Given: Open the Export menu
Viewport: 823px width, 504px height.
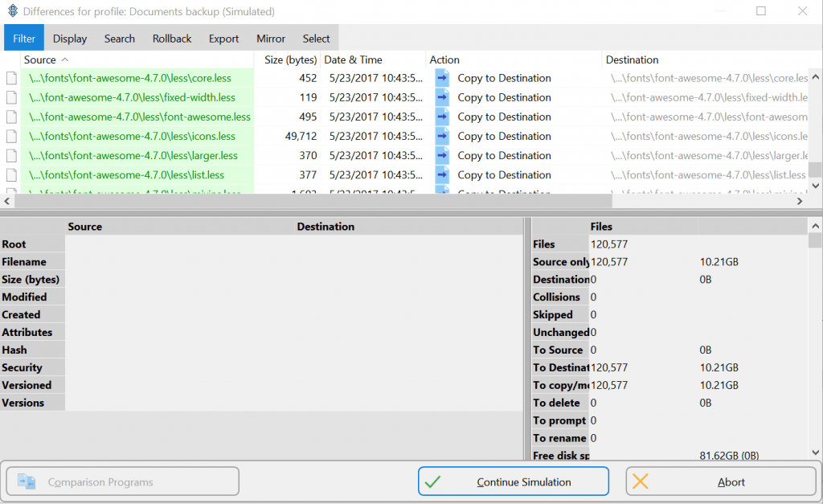Looking at the screenshot, I should pos(223,39).
